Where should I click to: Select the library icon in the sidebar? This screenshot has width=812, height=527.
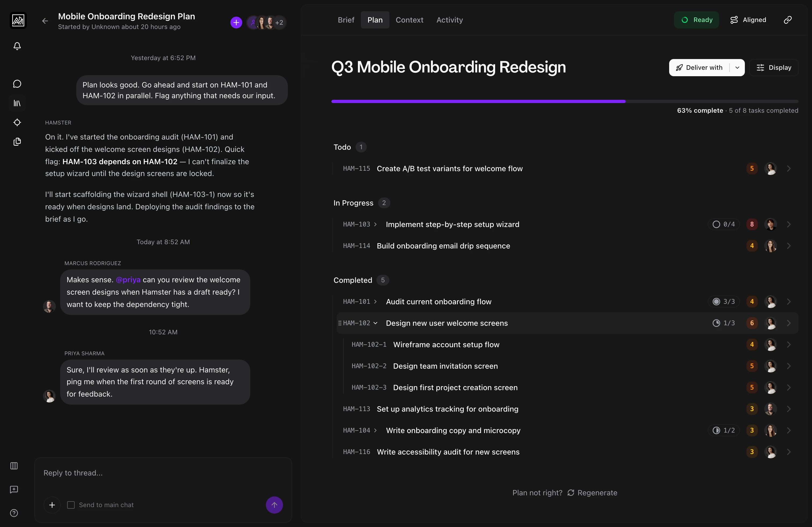coord(17,103)
